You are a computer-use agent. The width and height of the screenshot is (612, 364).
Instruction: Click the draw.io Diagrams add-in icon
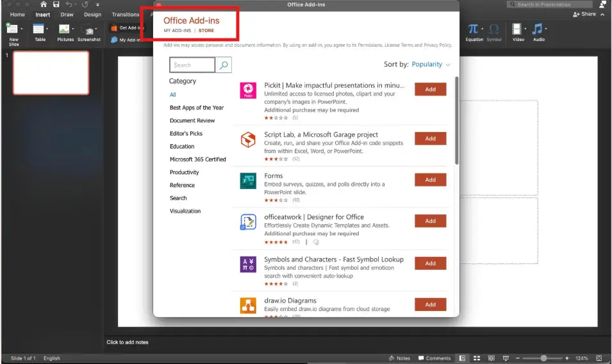click(248, 305)
